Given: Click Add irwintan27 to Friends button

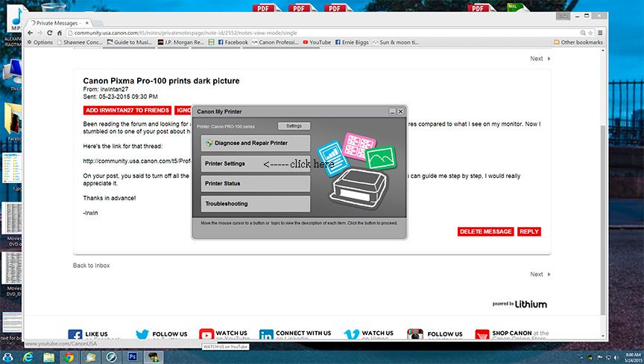Looking at the screenshot, I should tap(127, 110).
